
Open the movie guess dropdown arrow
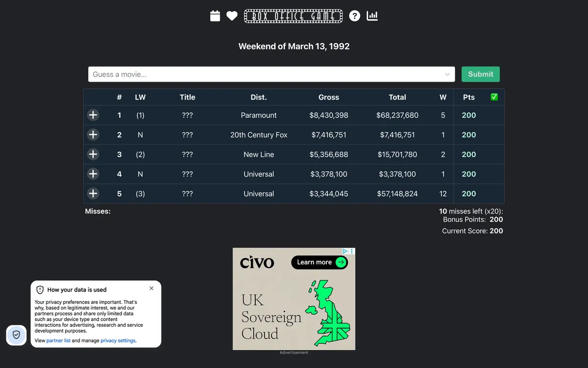[447, 75]
